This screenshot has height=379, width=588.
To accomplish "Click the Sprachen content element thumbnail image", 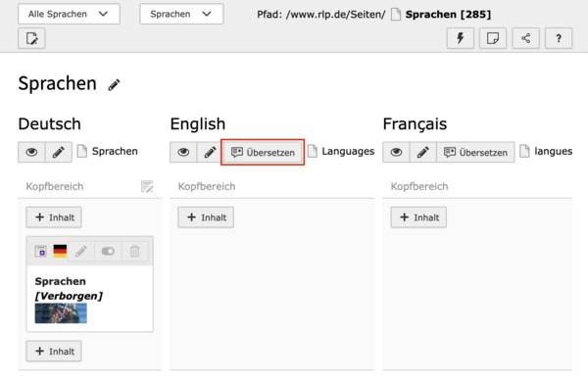I will point(61,313).
